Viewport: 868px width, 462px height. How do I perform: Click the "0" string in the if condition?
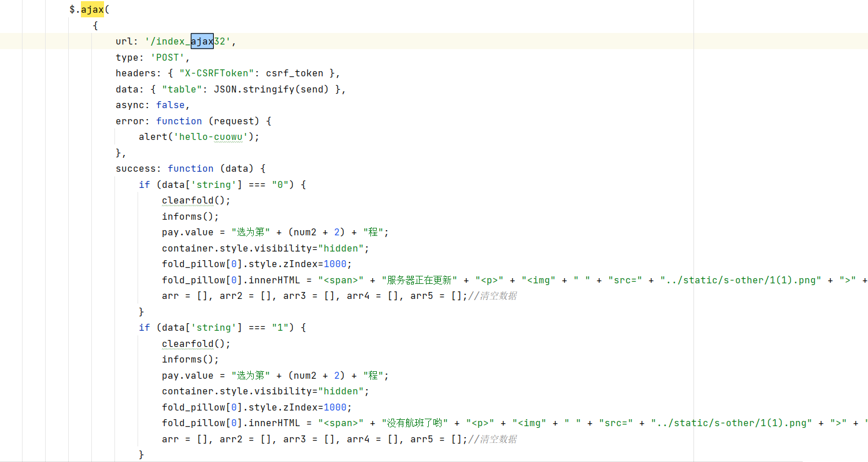point(280,184)
